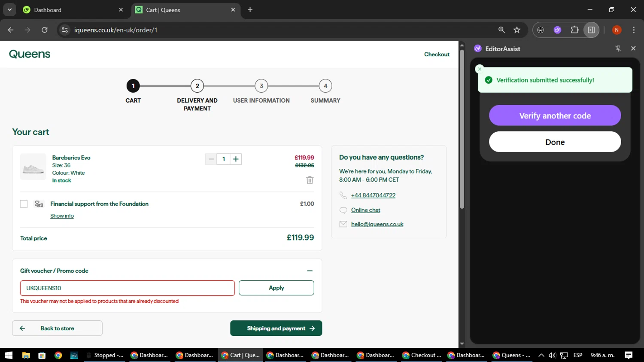Call the +44 8447044722 phone link

tap(373, 195)
